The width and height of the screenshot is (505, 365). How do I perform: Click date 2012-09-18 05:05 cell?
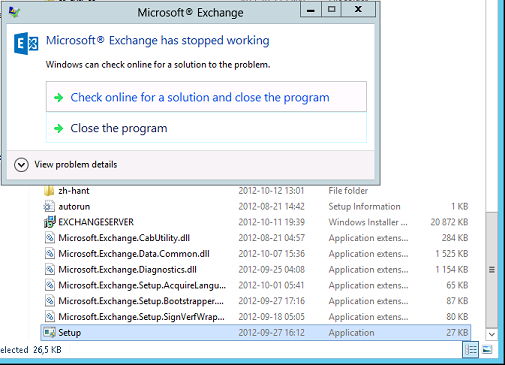[271, 317]
